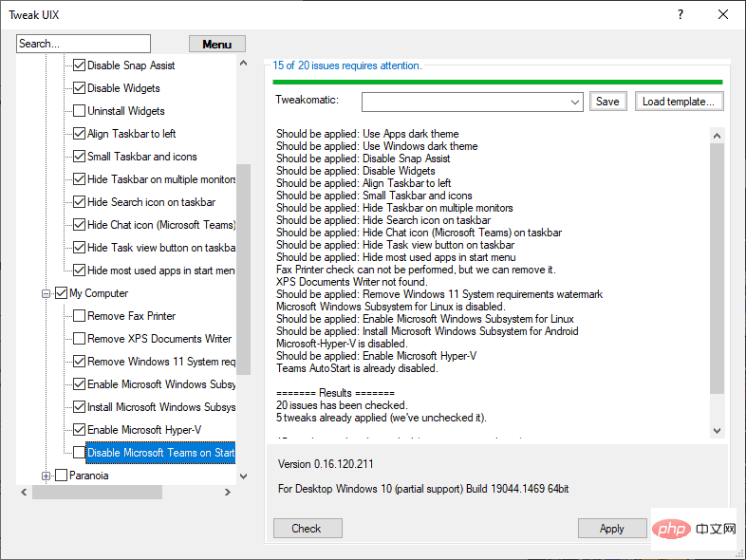The image size is (746, 560).
Task: Uncheck the My Computer group checkbox
Action: (x=62, y=293)
